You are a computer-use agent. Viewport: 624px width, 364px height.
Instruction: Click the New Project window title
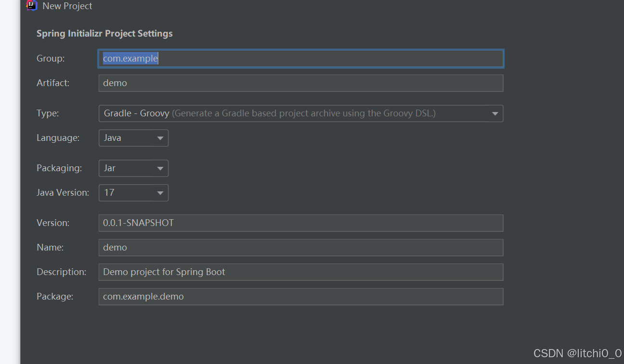[x=67, y=6]
